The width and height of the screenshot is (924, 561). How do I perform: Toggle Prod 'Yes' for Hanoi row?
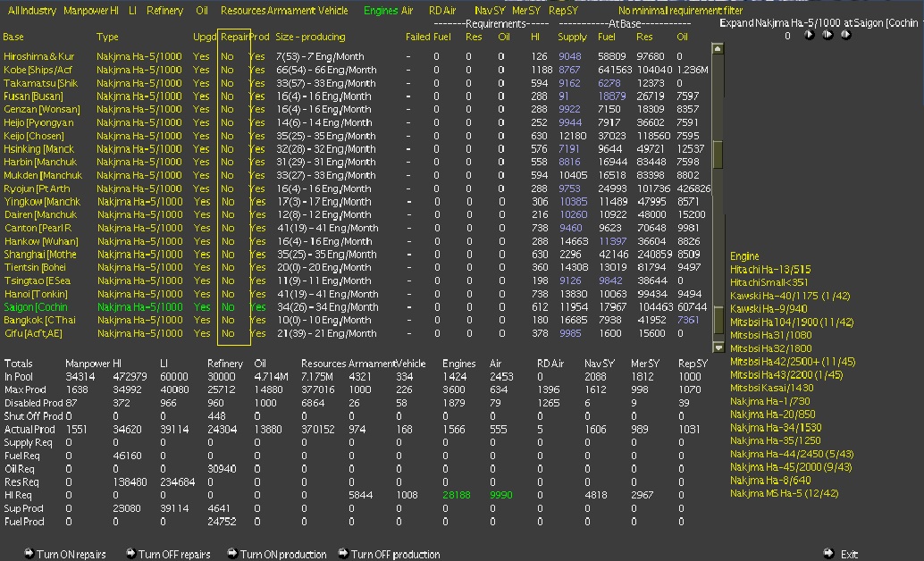pyautogui.click(x=257, y=294)
